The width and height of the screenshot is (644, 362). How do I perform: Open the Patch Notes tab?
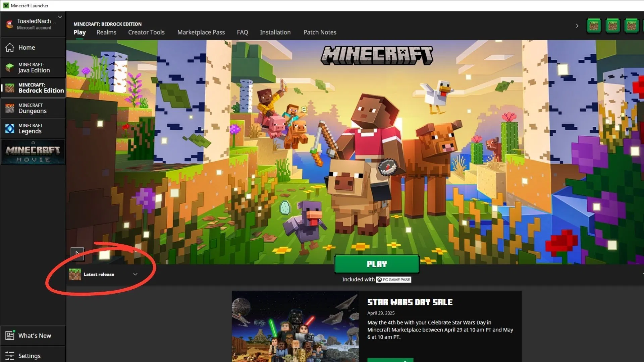(320, 33)
